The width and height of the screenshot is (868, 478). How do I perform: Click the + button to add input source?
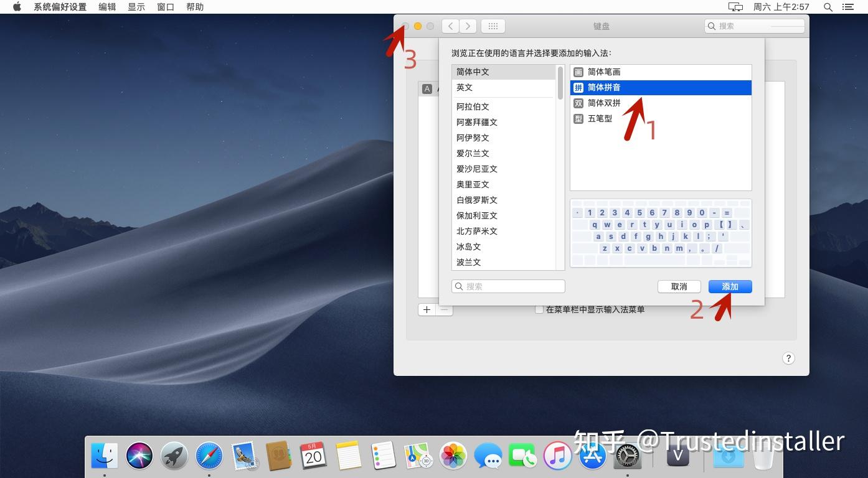tap(426, 309)
